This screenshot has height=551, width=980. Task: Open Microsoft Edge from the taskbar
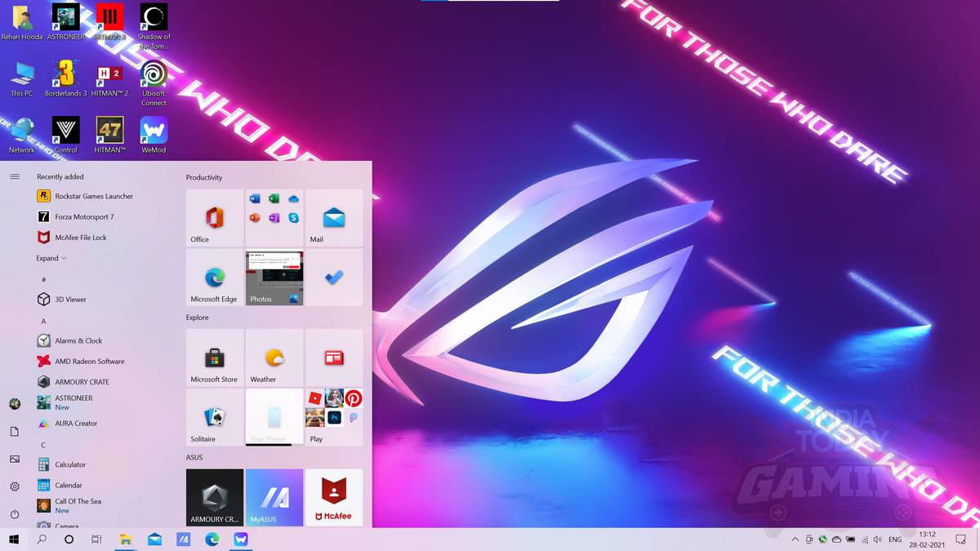(x=212, y=540)
